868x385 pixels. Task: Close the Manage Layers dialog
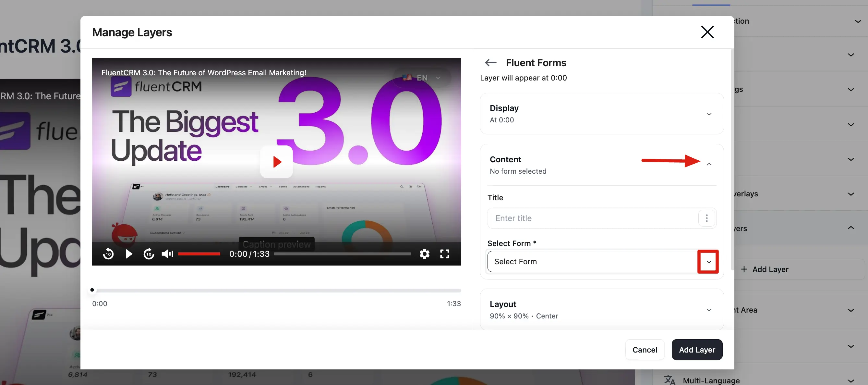(x=707, y=32)
